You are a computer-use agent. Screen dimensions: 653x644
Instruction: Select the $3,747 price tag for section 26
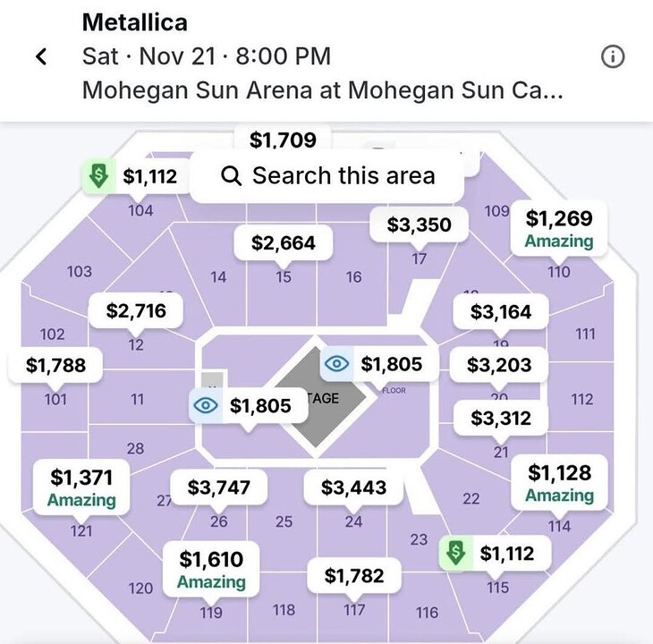click(219, 487)
